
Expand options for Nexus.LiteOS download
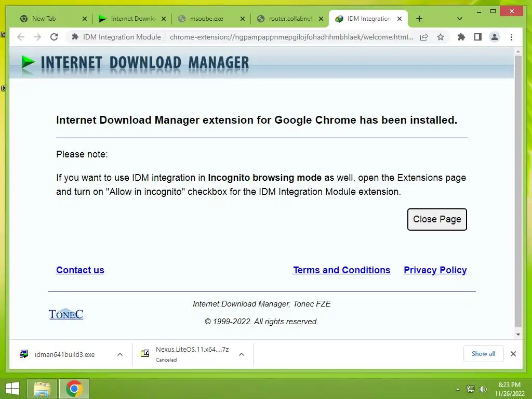242,354
